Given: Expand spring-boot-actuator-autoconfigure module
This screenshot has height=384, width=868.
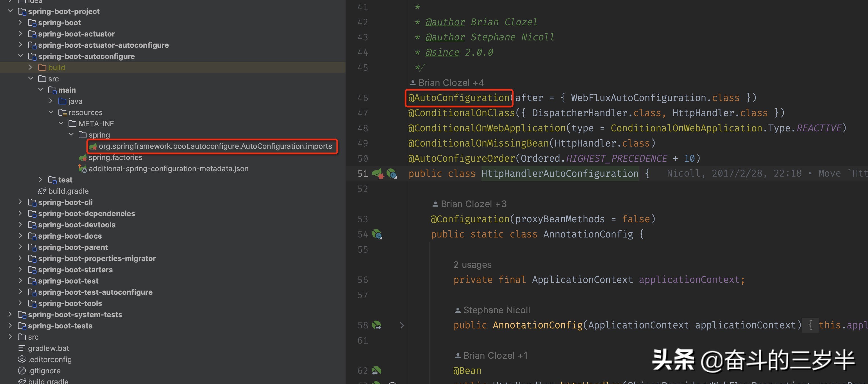Looking at the screenshot, I should (20, 45).
